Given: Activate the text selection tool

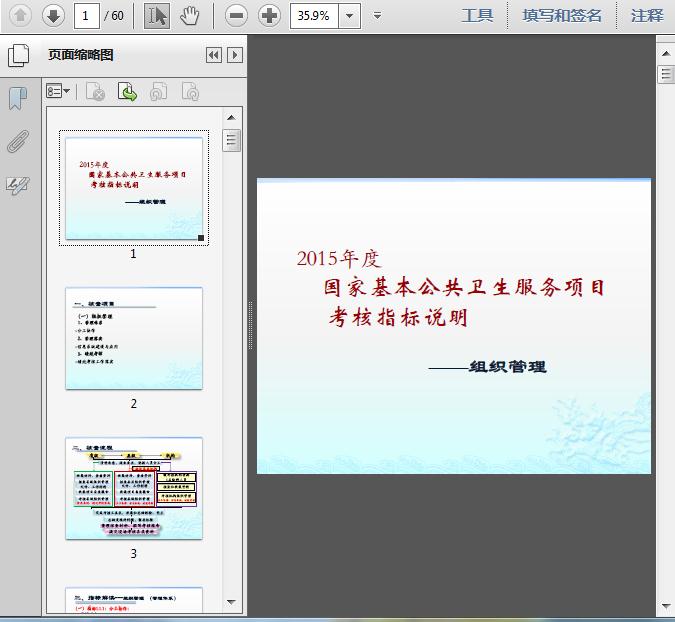Looking at the screenshot, I should point(156,16).
